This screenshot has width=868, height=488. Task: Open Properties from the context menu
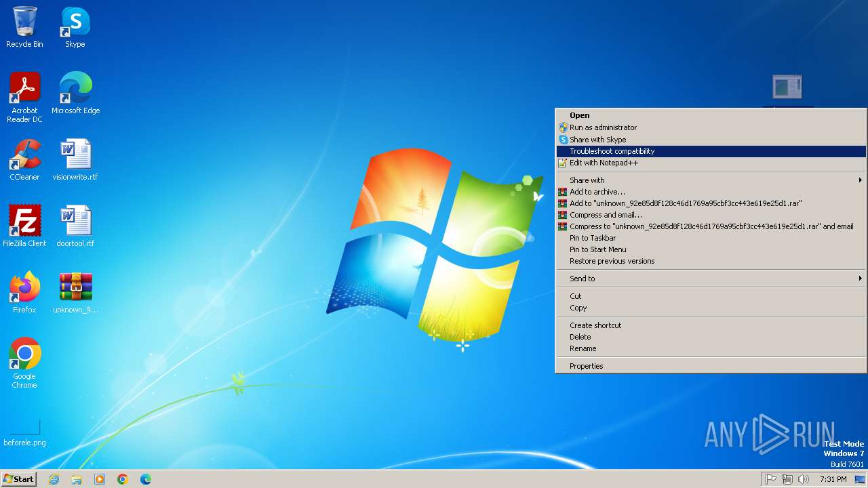(711, 366)
